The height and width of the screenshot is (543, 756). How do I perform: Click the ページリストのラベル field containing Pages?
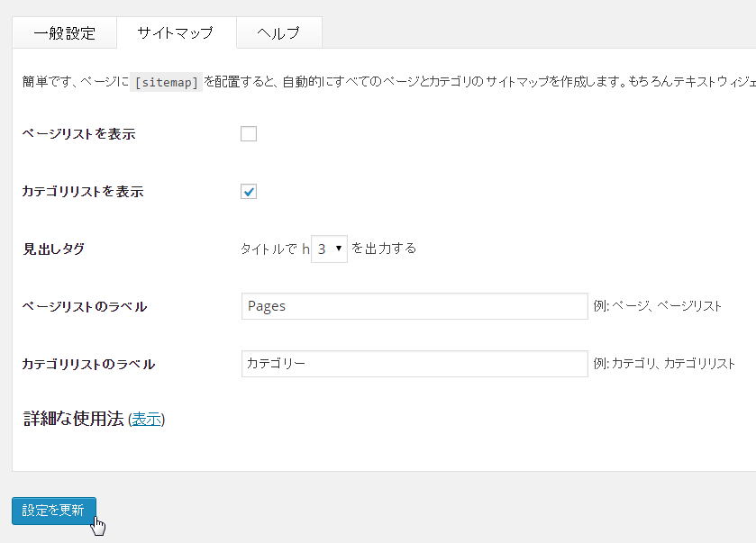414,306
